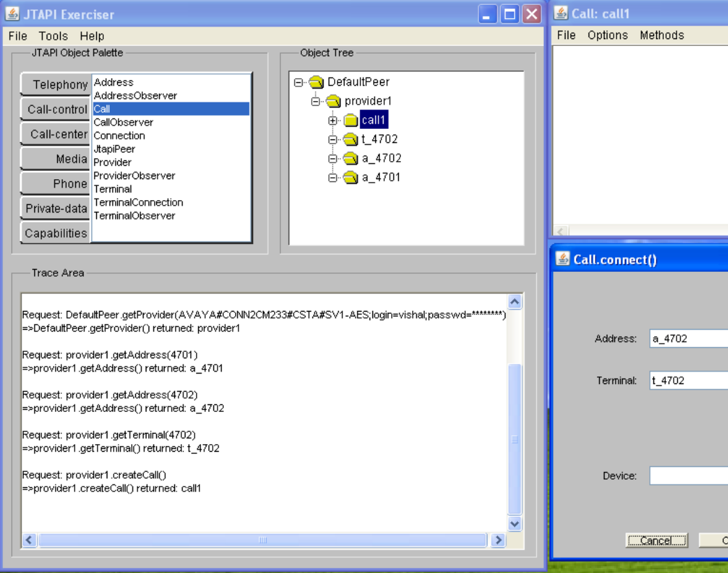This screenshot has width=728, height=573.
Task: Open the Help menu
Action: (92, 36)
